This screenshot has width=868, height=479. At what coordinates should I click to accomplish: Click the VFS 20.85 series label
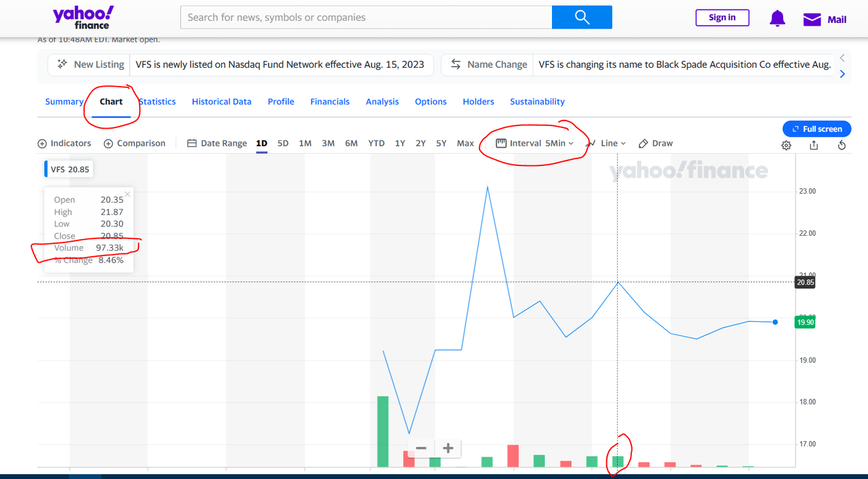point(69,169)
